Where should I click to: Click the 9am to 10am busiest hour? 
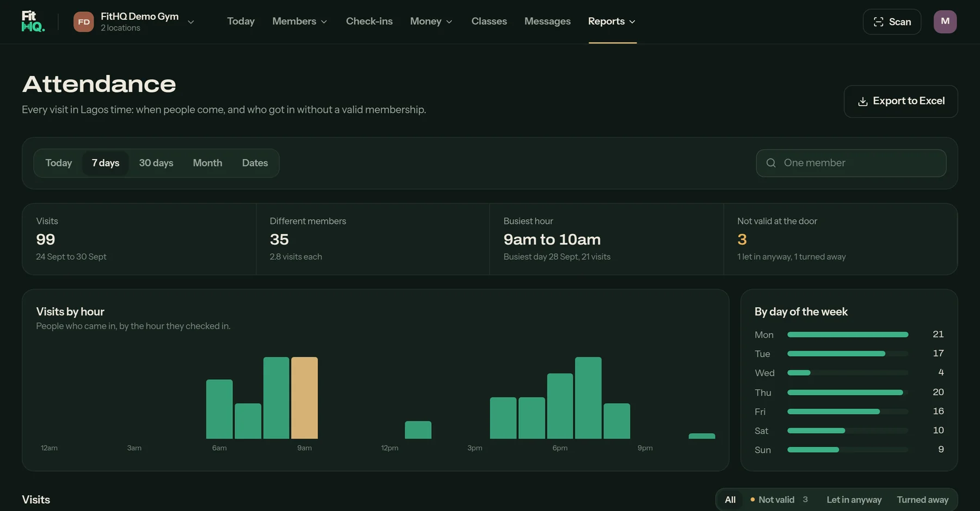pyautogui.click(x=552, y=239)
